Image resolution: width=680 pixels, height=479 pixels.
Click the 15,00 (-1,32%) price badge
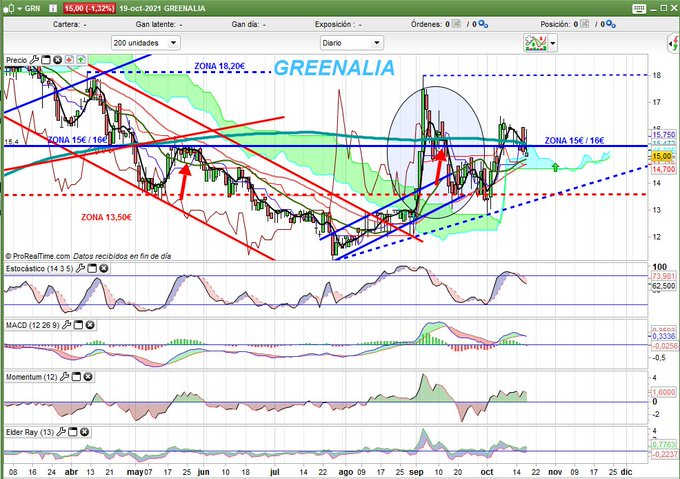(89, 8)
